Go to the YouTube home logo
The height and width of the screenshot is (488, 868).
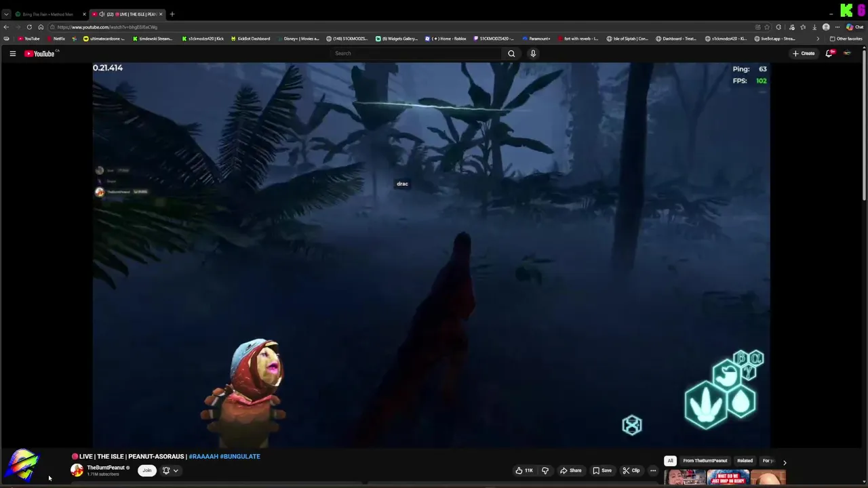coord(39,54)
